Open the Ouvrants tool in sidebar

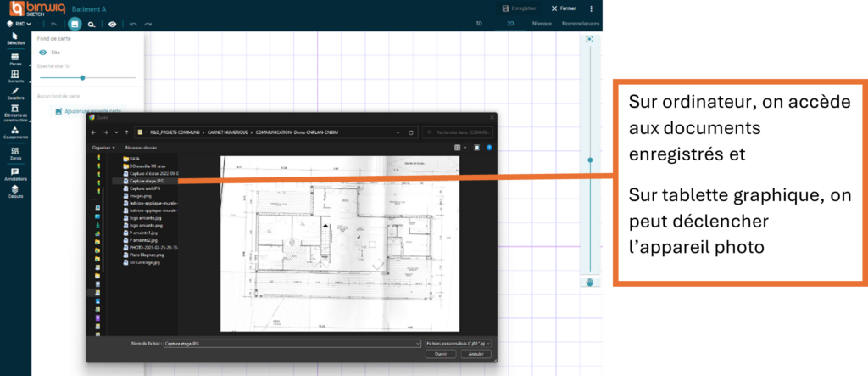[15, 76]
